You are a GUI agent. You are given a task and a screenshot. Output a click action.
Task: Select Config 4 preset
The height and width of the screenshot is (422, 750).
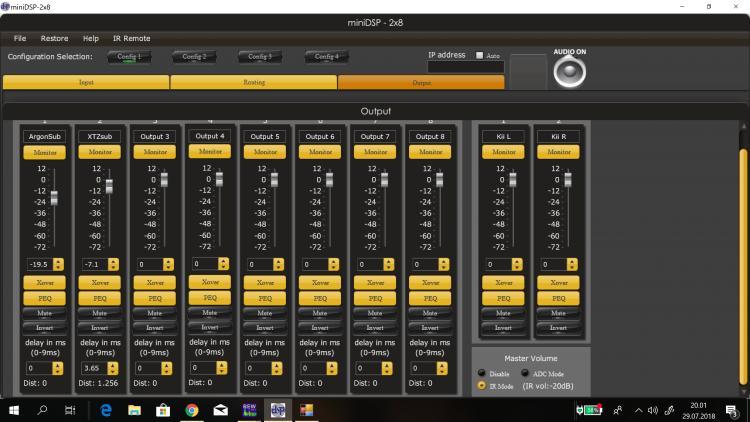point(326,57)
